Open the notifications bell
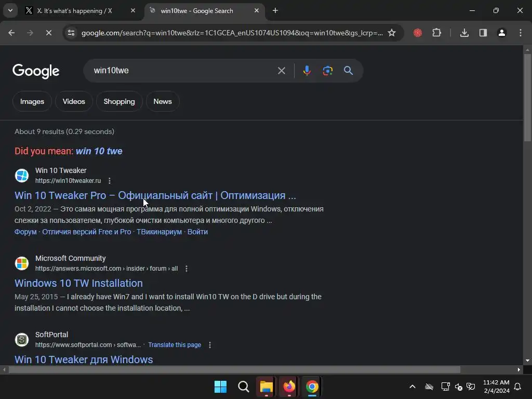 (518, 387)
